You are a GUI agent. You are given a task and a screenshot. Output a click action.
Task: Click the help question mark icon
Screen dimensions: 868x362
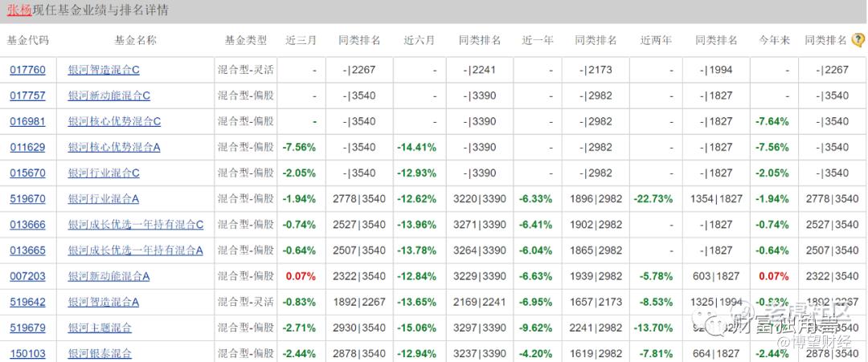click(858, 40)
